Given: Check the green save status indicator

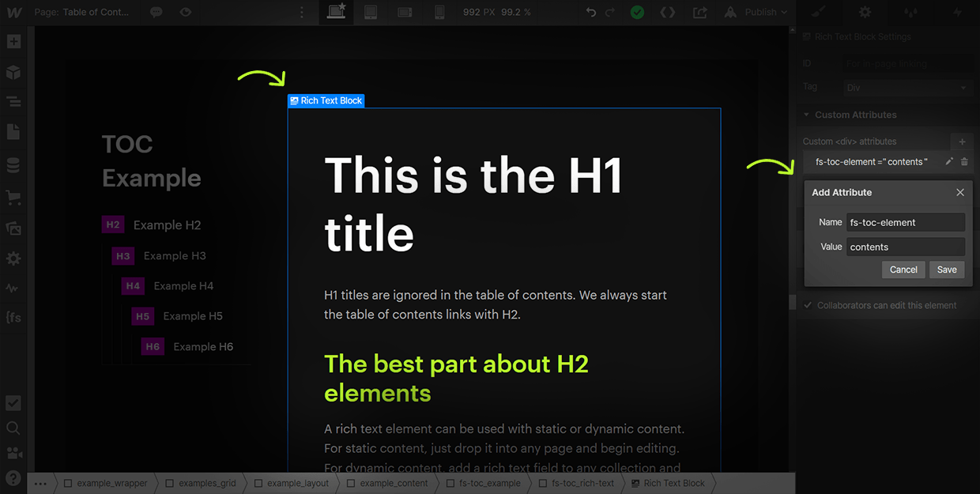Looking at the screenshot, I should click(x=637, y=12).
